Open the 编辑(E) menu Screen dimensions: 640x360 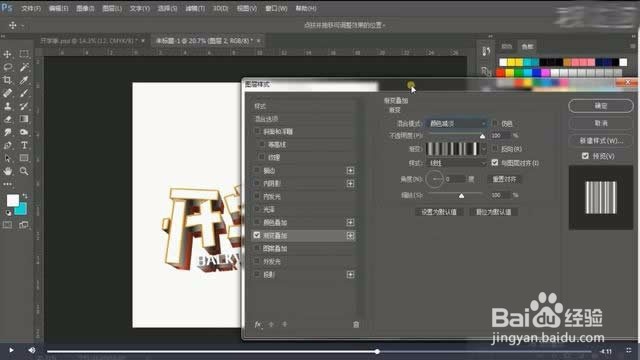tap(58, 8)
